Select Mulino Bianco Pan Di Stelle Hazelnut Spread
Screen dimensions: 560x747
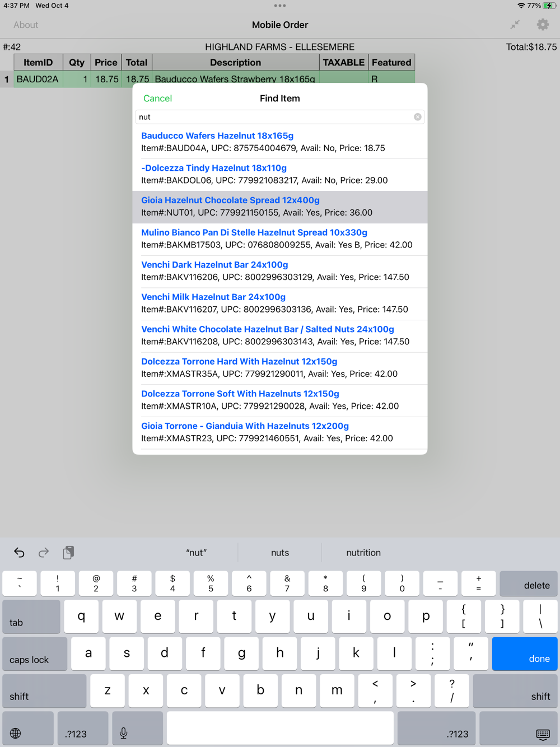click(x=280, y=239)
